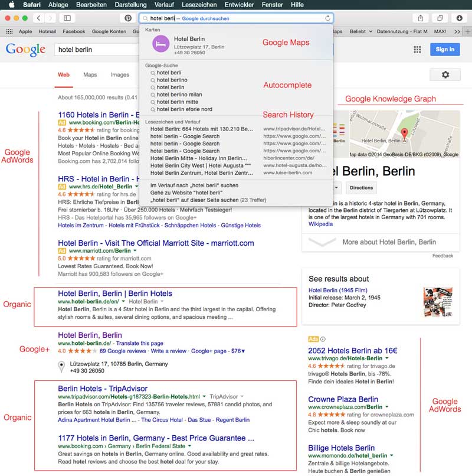The width and height of the screenshot is (472, 476).
Task: Click the Directions button
Action: click(361, 188)
